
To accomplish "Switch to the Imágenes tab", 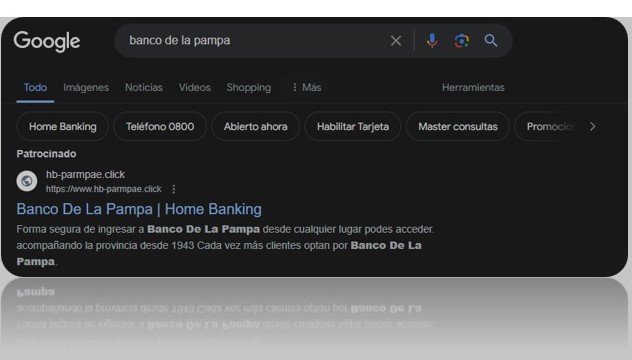I will tap(86, 87).
